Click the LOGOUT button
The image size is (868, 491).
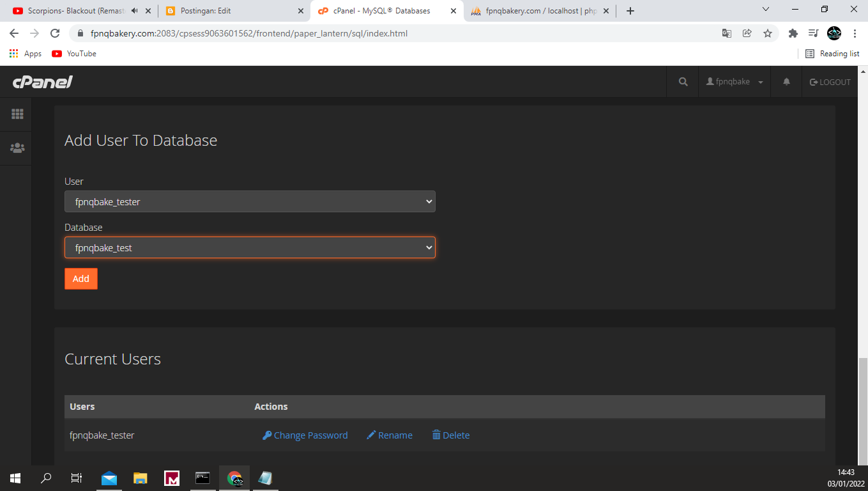830,82
